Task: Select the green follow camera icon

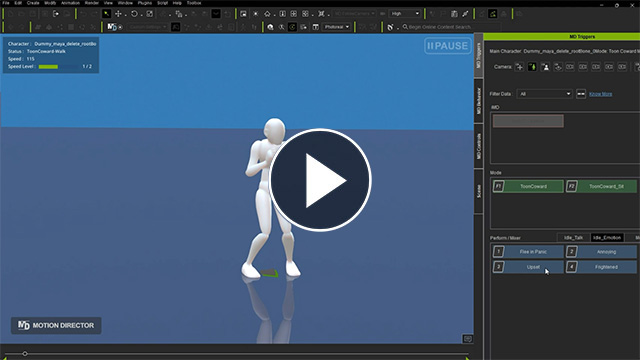Action: [x=532, y=67]
